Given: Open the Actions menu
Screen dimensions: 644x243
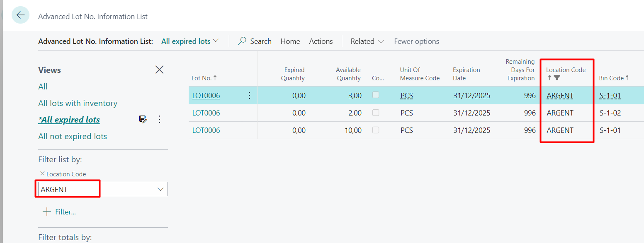Looking at the screenshot, I should [321, 41].
